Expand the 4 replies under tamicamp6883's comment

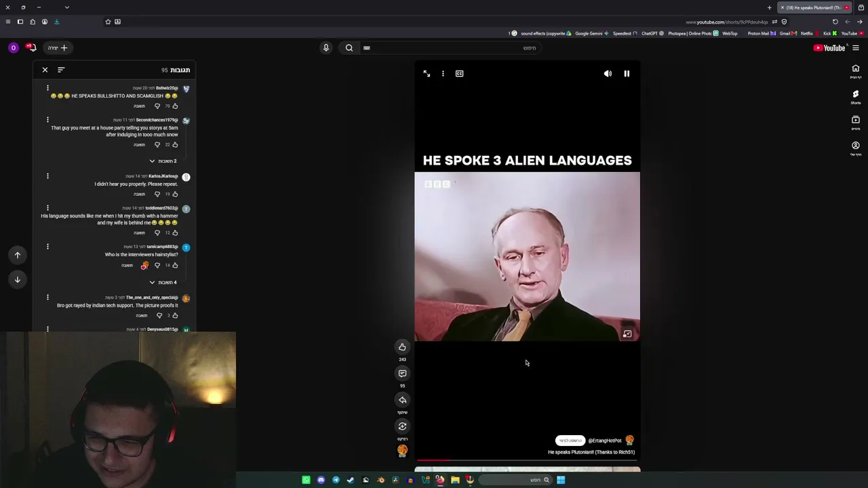click(x=163, y=283)
